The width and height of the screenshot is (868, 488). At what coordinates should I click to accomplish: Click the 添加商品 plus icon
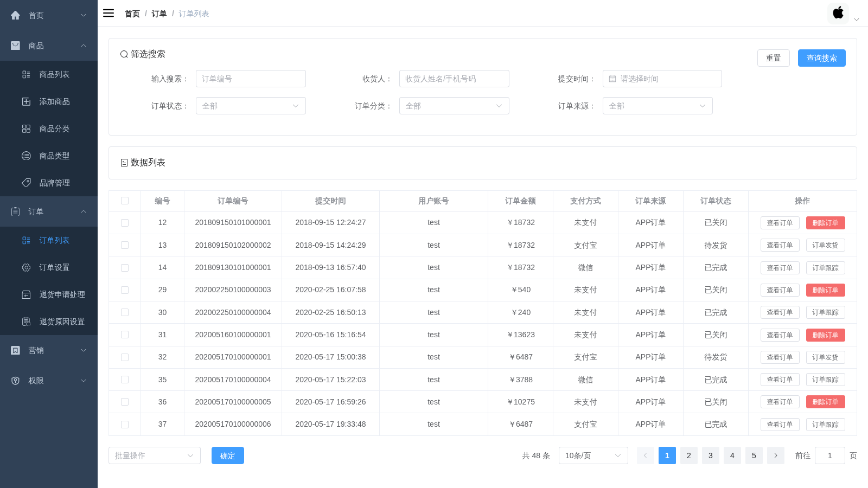(26, 101)
